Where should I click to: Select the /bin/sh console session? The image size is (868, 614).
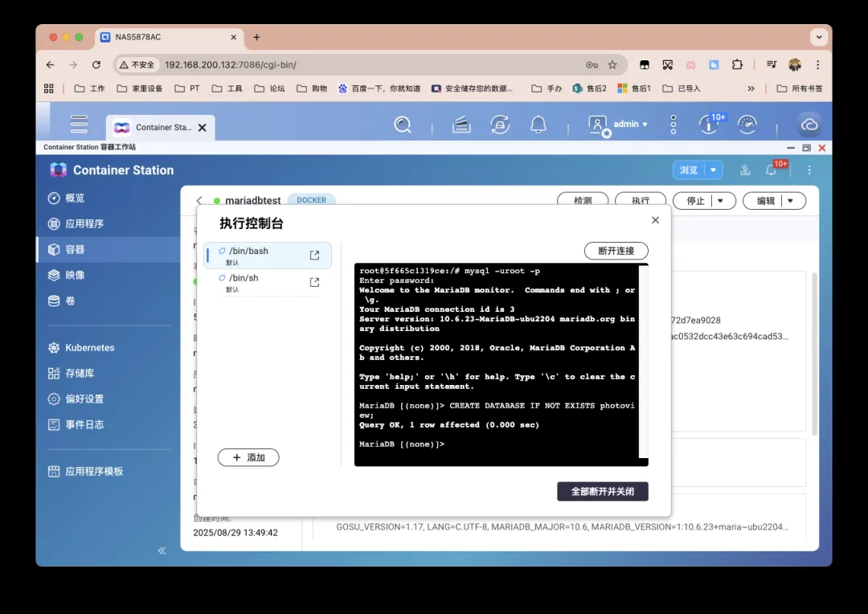click(x=257, y=282)
